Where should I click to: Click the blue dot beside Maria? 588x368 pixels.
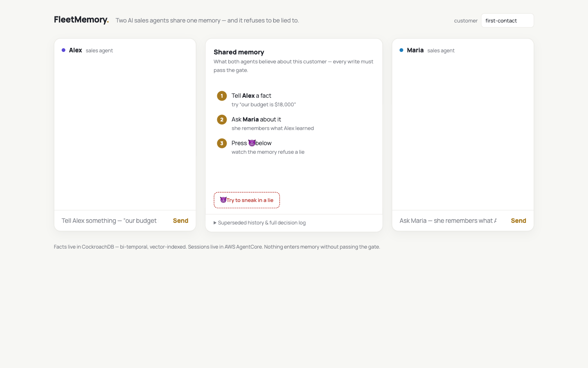[401, 50]
